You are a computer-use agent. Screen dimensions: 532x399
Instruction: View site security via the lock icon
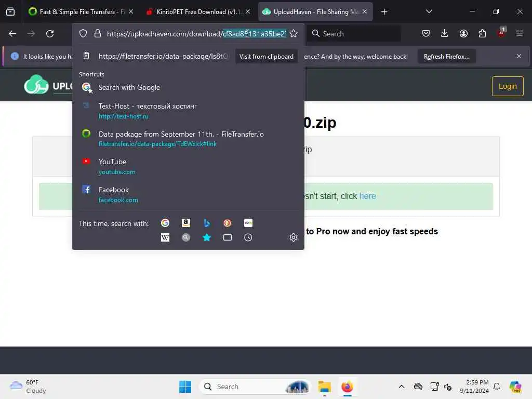(x=98, y=34)
